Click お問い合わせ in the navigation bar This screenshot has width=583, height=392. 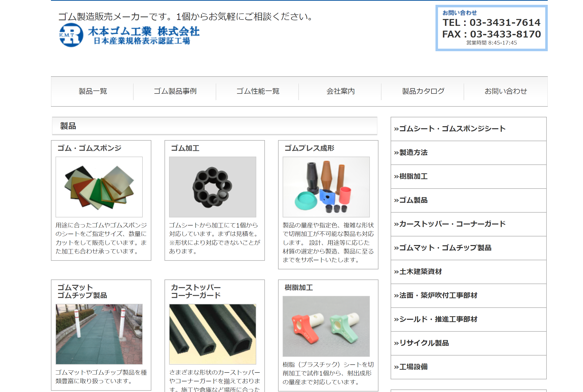(506, 91)
